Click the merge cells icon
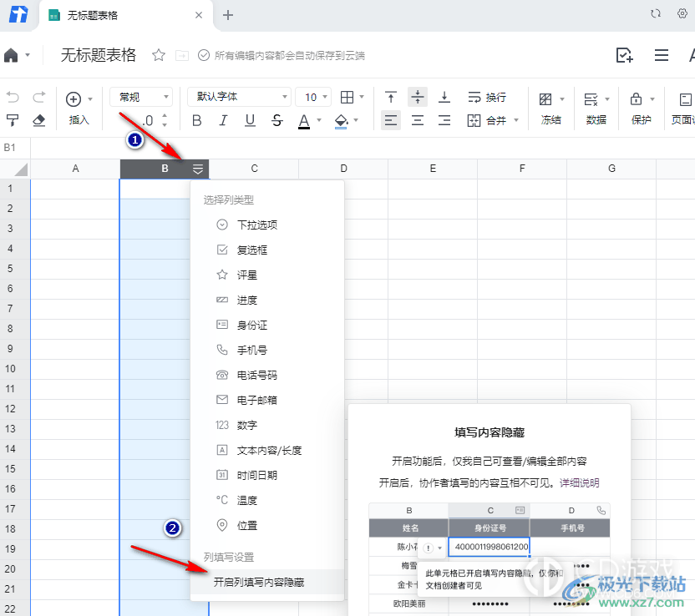Viewport: 695px width, 616px height. click(x=474, y=120)
